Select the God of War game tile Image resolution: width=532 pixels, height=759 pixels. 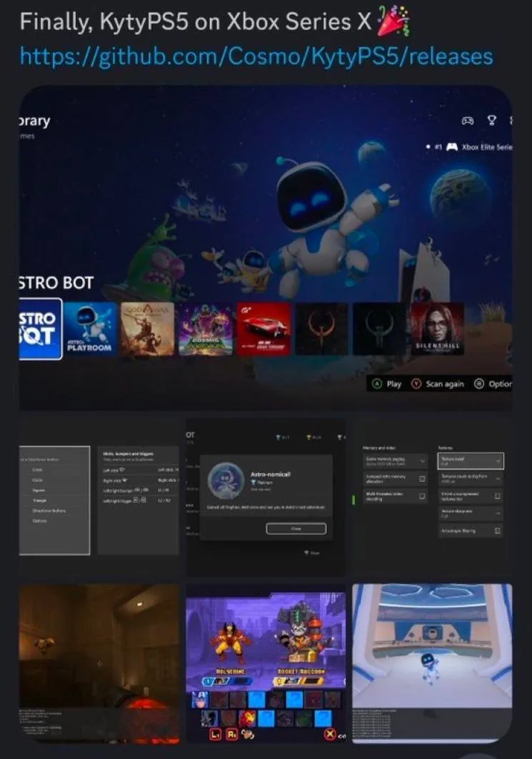(147, 328)
